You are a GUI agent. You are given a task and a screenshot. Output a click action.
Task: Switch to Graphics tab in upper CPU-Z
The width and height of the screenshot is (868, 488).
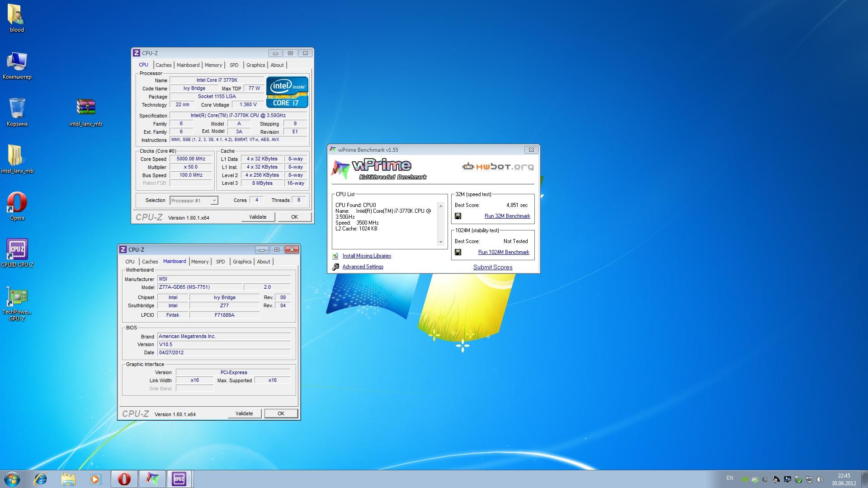click(x=256, y=65)
